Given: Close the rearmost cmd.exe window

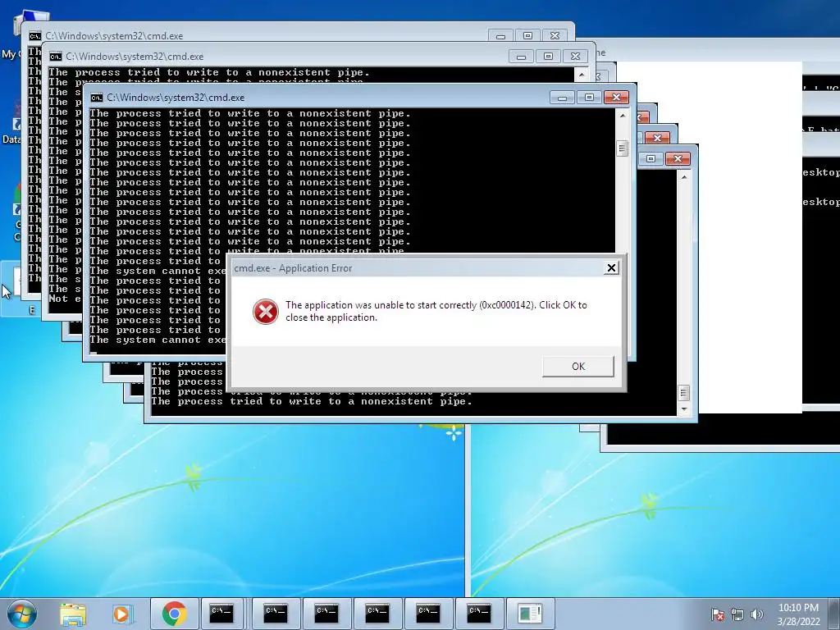Looking at the screenshot, I should (555, 36).
